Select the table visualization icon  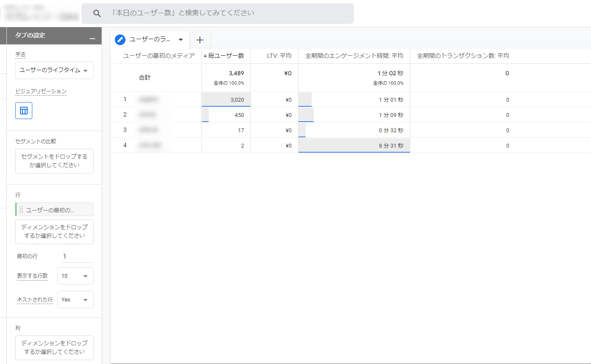tap(24, 111)
